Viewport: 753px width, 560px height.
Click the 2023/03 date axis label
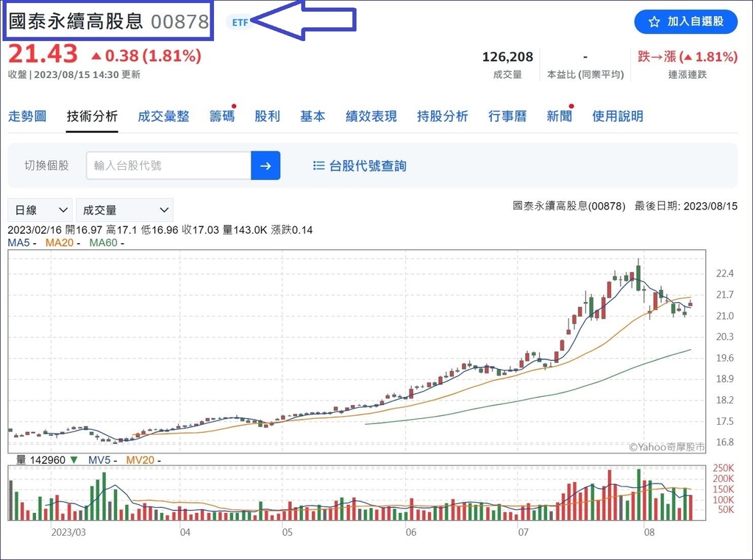(x=68, y=532)
